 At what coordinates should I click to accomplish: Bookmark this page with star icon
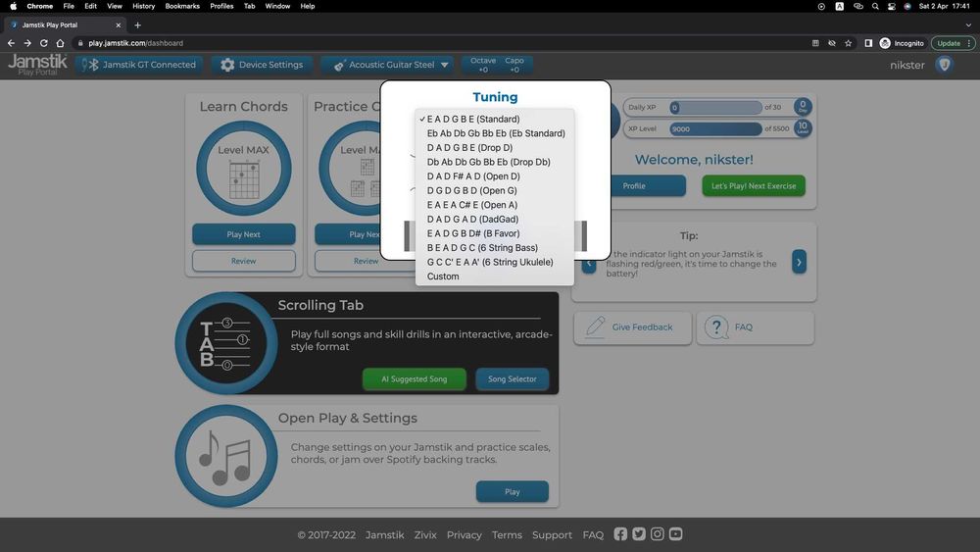coord(848,43)
